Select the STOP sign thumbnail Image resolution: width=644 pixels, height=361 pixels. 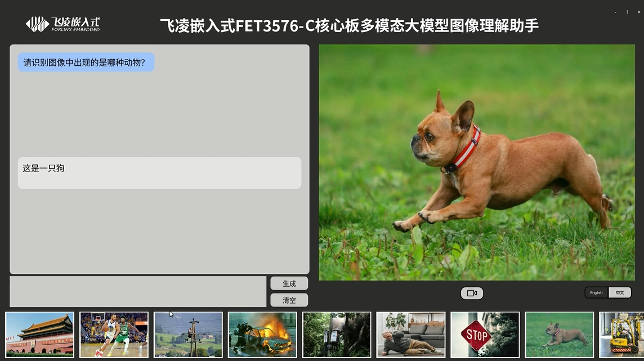pyautogui.click(x=485, y=335)
